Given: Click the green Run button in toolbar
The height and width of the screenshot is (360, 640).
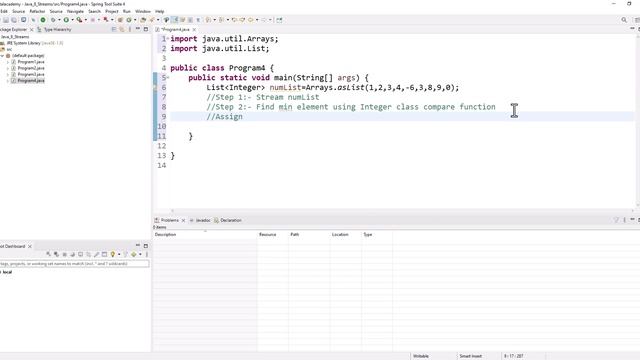Looking at the screenshot, I should coord(66,20).
